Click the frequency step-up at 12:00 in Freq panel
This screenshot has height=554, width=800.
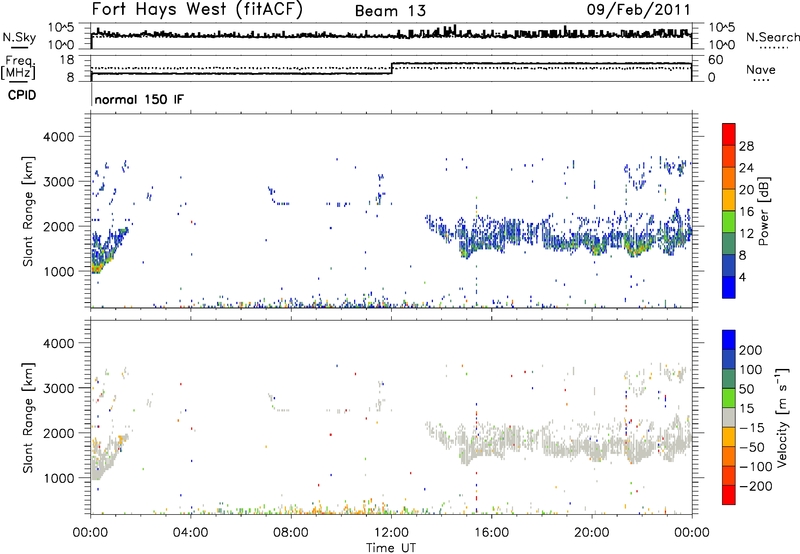coord(391,68)
